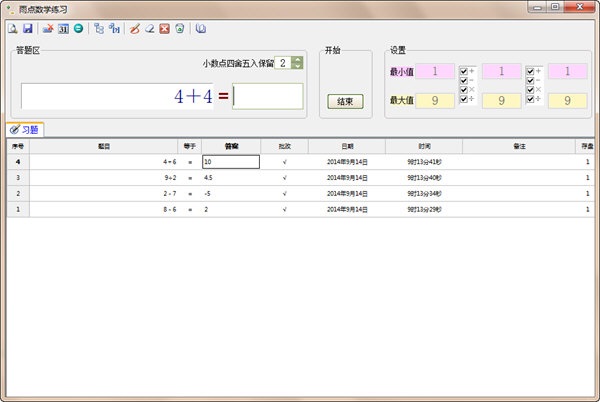Click the recycle bin toolbar icon

point(178,29)
